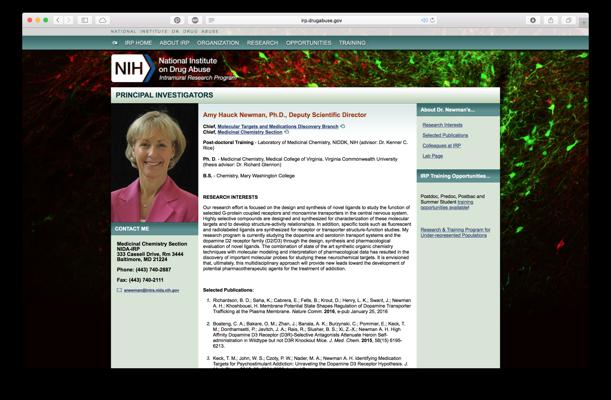Open the Lab Page sidebar link
The height and width of the screenshot is (400, 611).
point(432,155)
